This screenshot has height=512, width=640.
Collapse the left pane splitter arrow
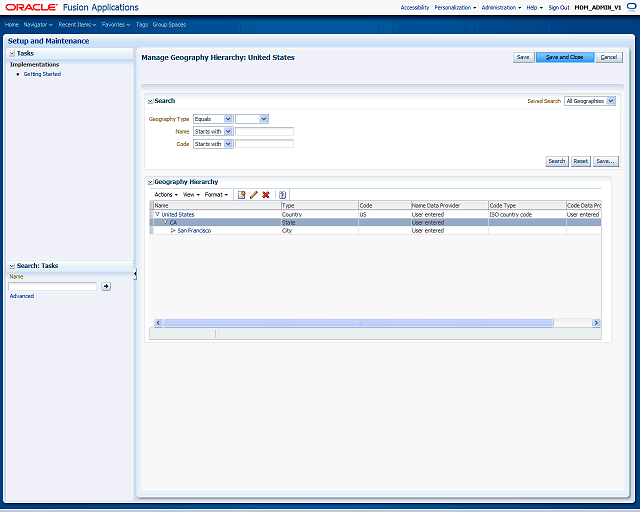pyautogui.click(x=135, y=274)
